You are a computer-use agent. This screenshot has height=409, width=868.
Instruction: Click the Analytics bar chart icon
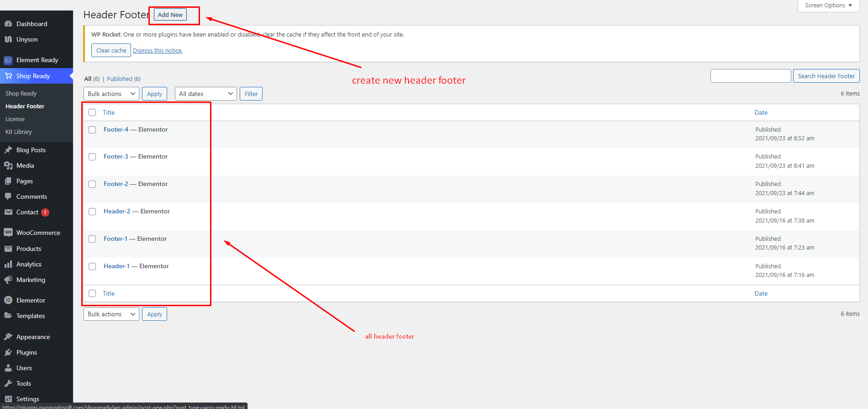click(x=8, y=264)
